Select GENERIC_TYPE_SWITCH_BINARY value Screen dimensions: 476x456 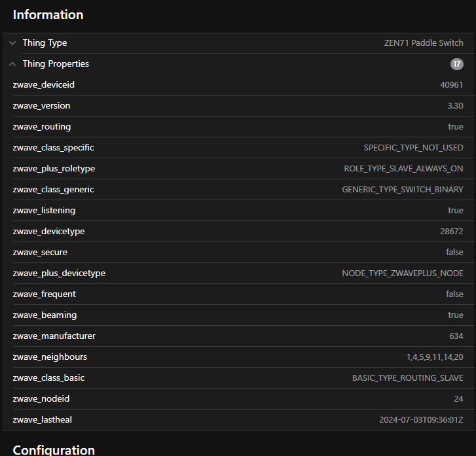pyautogui.click(x=403, y=190)
